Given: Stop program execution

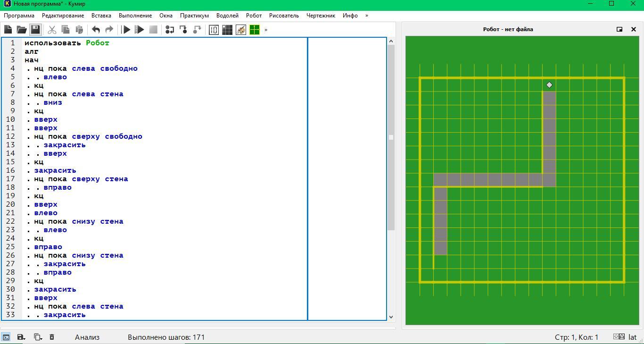Looking at the screenshot, I should pyautogui.click(x=153, y=30).
